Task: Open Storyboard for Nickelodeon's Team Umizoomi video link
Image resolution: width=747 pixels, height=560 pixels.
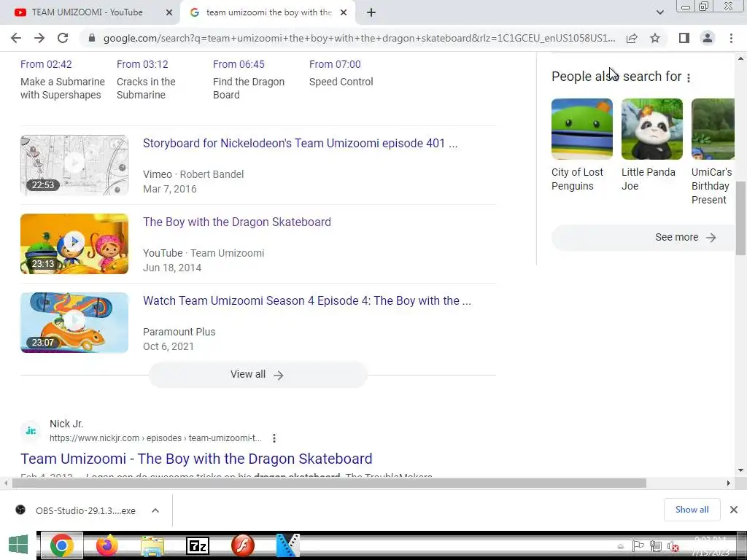Action: (300, 144)
